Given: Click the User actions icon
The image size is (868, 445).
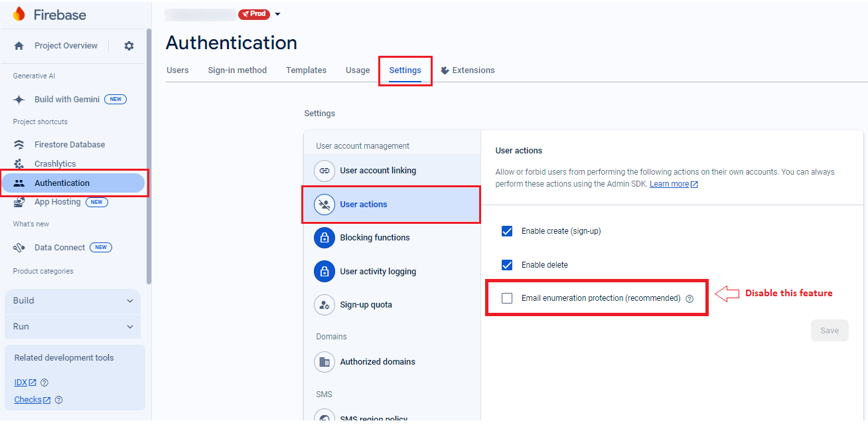Looking at the screenshot, I should [325, 205].
